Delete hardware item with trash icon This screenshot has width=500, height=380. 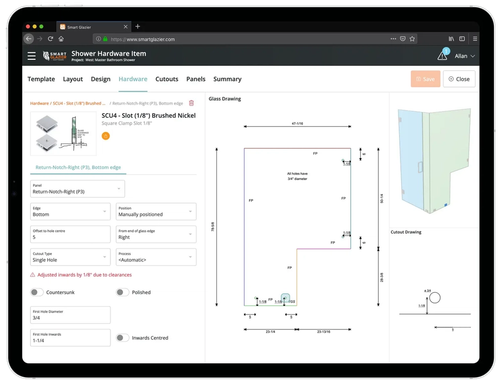coord(191,103)
